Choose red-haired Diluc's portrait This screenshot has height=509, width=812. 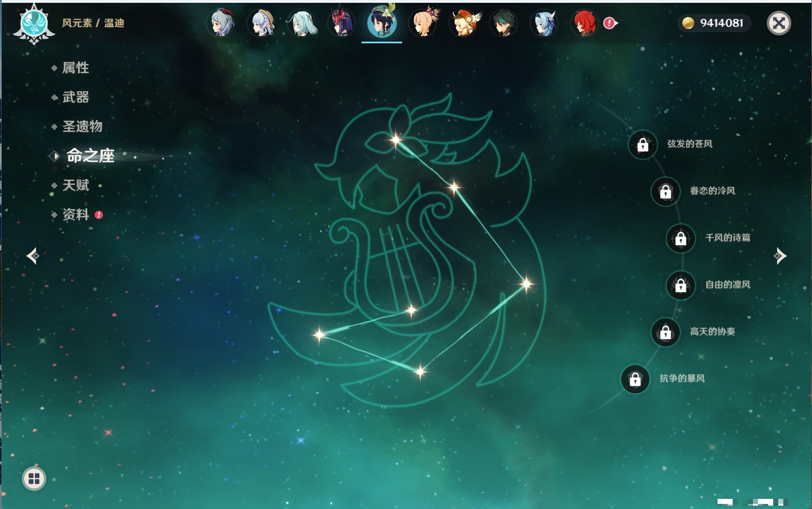584,23
